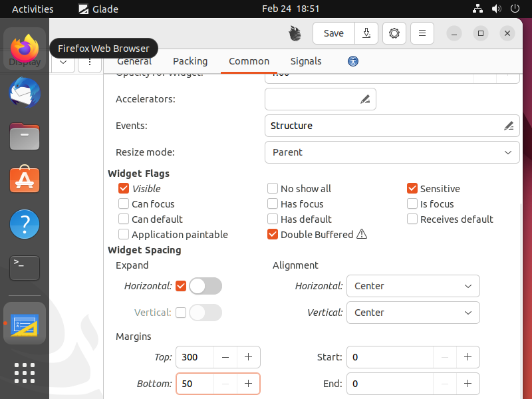Viewport: 532px width, 399px height.
Task: Open the Ubuntu Software app in dock
Action: click(x=25, y=180)
